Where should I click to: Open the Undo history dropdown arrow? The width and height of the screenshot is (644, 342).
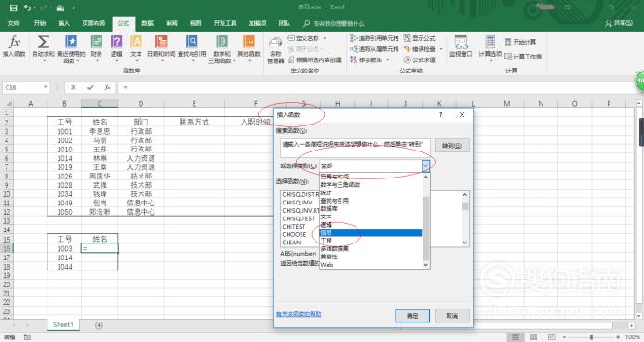point(34,7)
